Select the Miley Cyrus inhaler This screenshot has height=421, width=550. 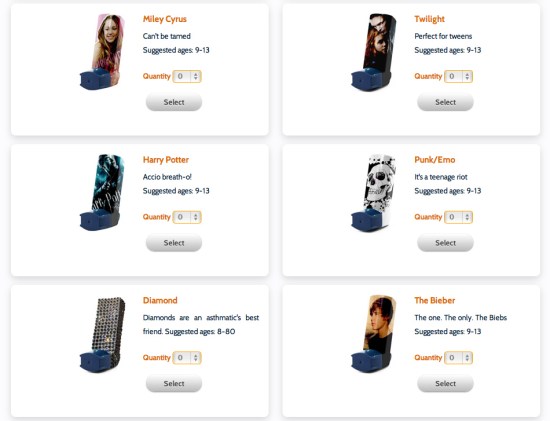[x=174, y=102]
